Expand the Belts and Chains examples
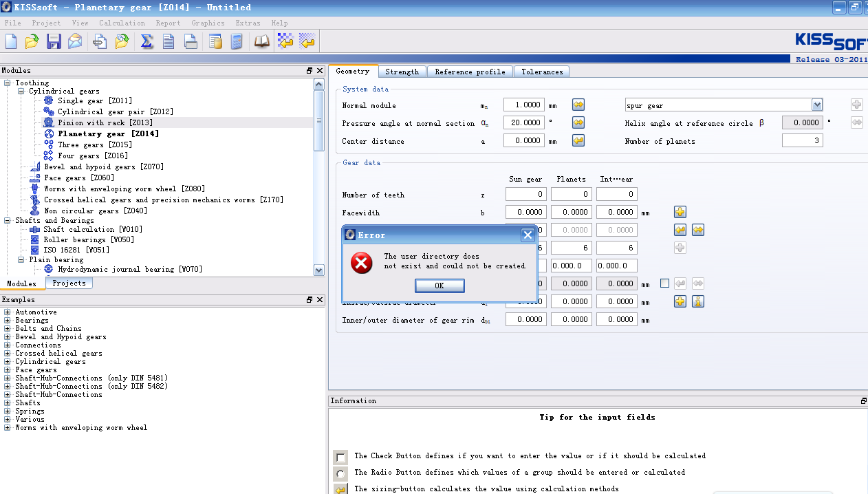 tap(8, 329)
